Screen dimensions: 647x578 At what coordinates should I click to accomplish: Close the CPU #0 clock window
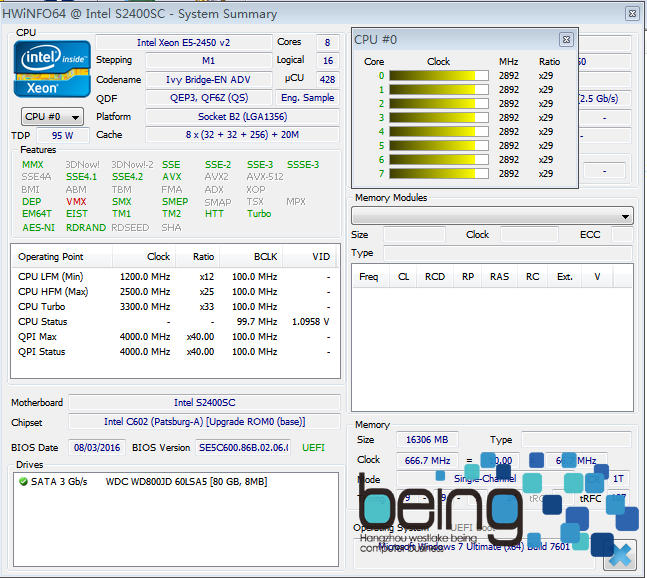click(x=566, y=40)
